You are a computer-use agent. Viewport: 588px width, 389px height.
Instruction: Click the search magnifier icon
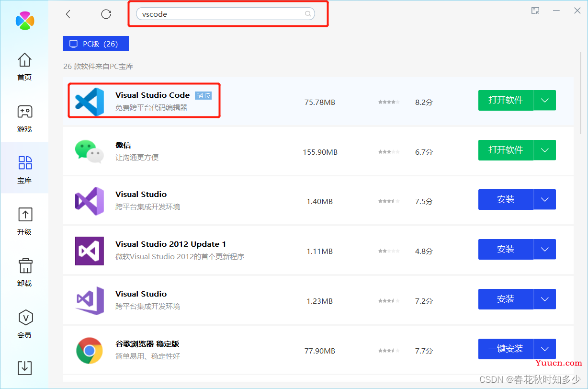(x=308, y=14)
